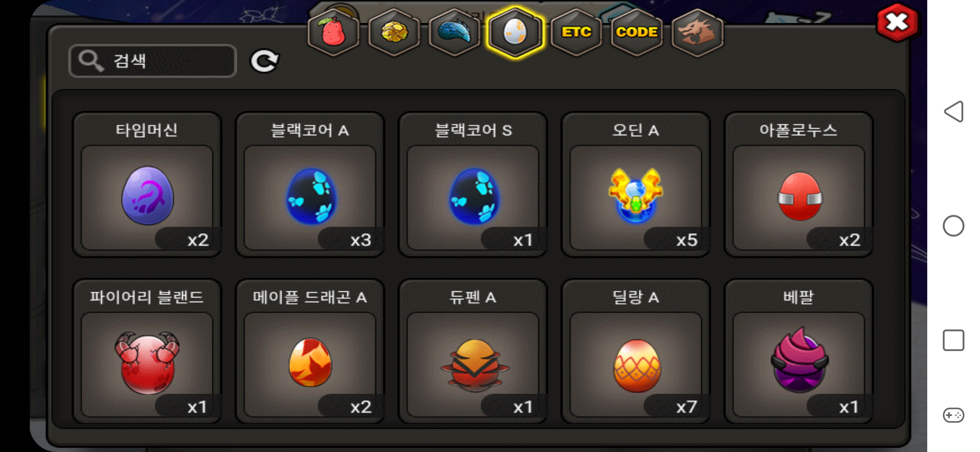Select the 타임머신 purple egg
Image resolution: width=980 pixels, height=452 pixels.
(147, 185)
